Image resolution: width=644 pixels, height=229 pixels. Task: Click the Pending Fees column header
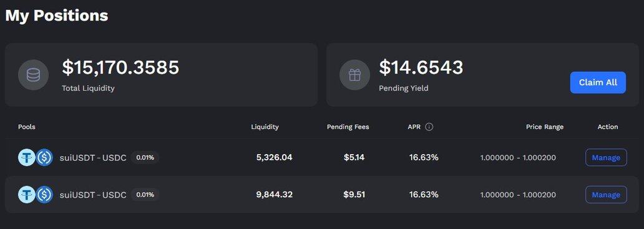[x=348, y=127]
